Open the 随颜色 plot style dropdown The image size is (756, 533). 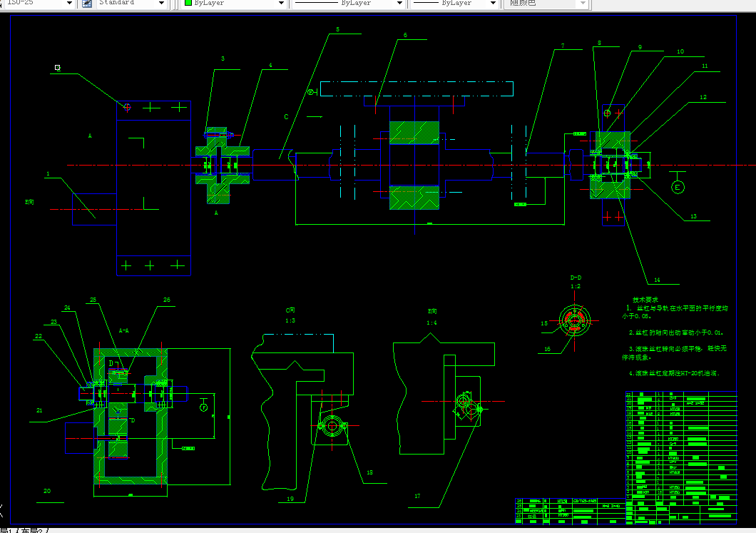583,3
